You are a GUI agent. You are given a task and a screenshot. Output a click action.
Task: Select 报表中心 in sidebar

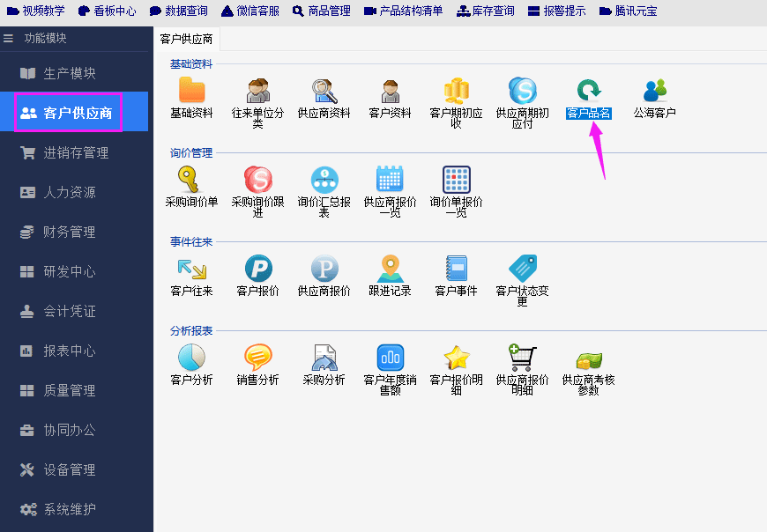click(69, 351)
